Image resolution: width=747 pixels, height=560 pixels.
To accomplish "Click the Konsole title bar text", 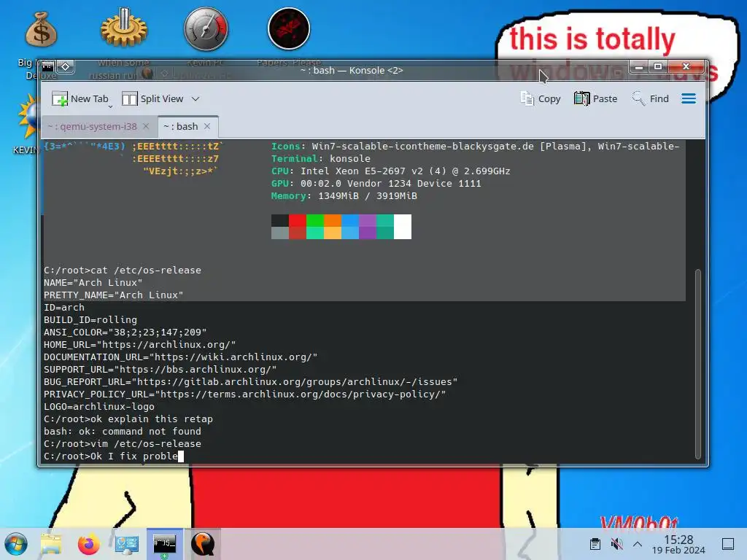I will tap(352, 71).
